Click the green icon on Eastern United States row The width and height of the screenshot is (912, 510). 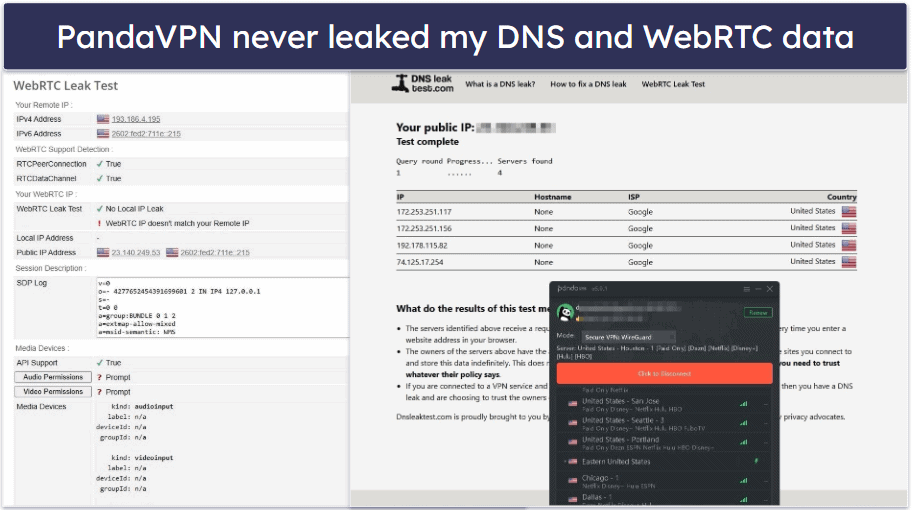[x=756, y=461]
